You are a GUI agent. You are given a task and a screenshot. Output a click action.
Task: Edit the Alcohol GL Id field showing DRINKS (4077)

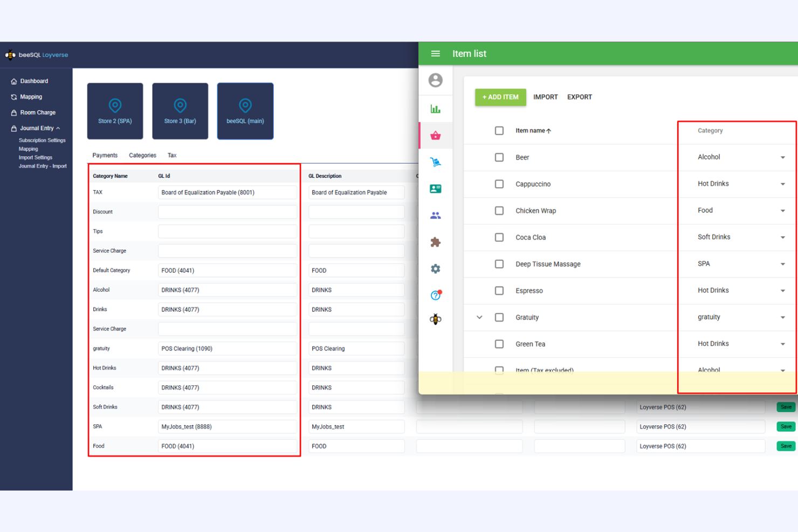pyautogui.click(x=227, y=289)
